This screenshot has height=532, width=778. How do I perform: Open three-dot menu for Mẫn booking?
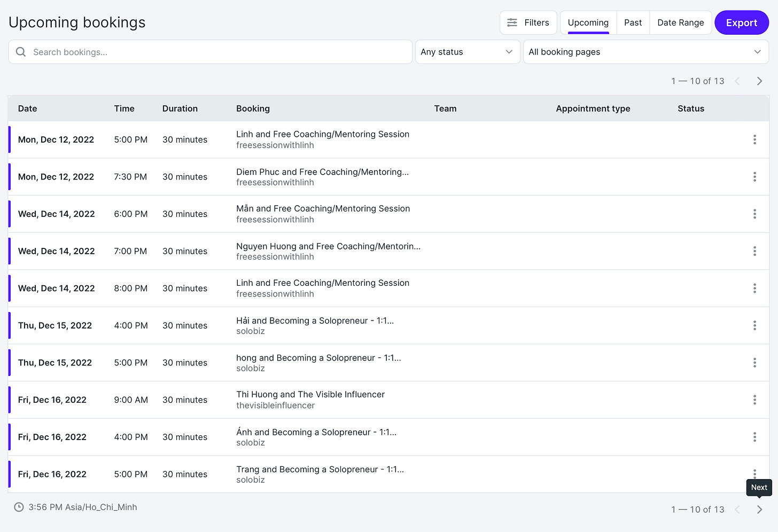(754, 214)
